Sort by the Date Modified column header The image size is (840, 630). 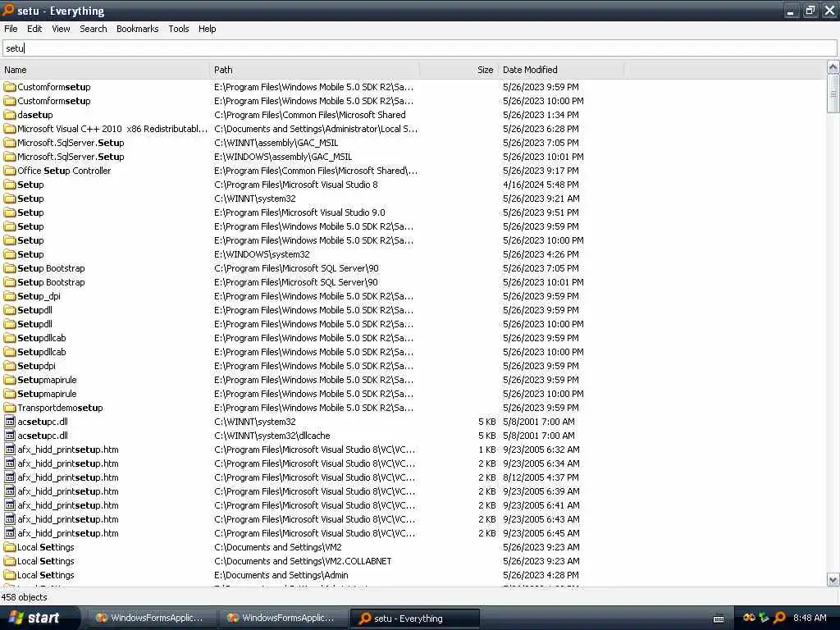tap(561, 70)
